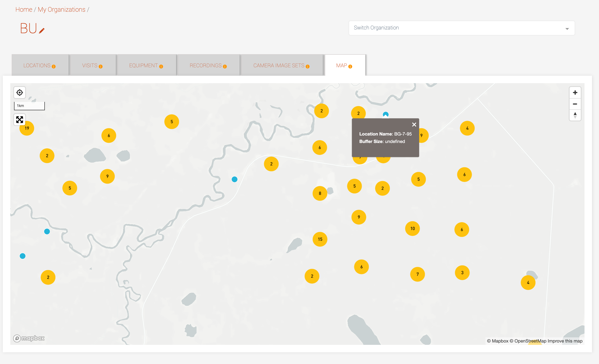Expand the cluster marker labeled 15

tap(320, 239)
